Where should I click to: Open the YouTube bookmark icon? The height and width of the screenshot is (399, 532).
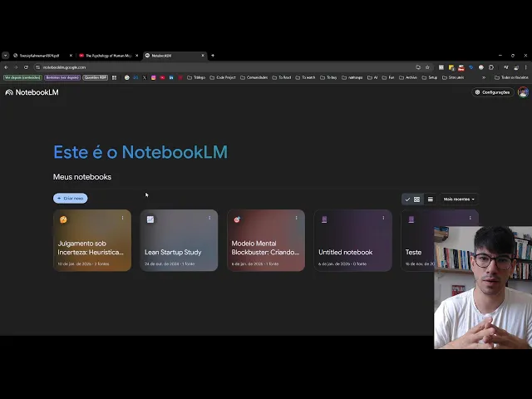[x=163, y=77]
